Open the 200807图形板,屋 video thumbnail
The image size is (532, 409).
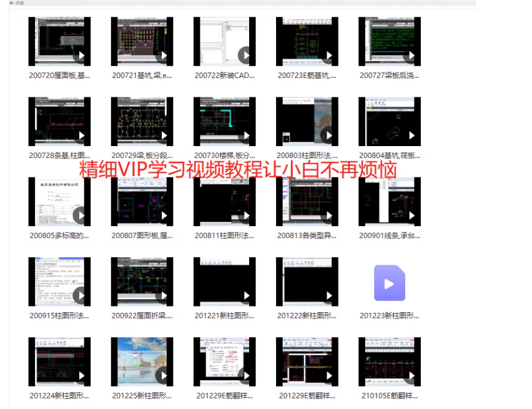point(142,201)
